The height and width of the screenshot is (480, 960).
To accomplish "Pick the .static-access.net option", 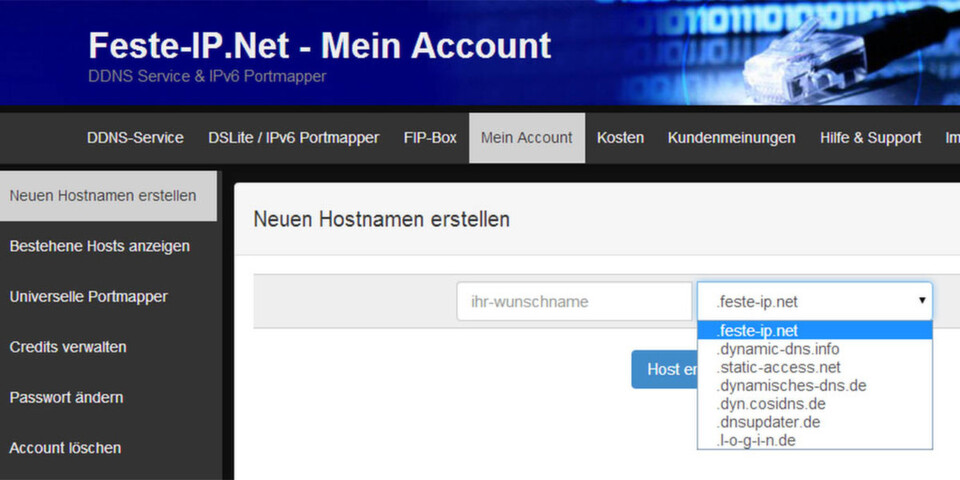I will pyautogui.click(x=815, y=367).
